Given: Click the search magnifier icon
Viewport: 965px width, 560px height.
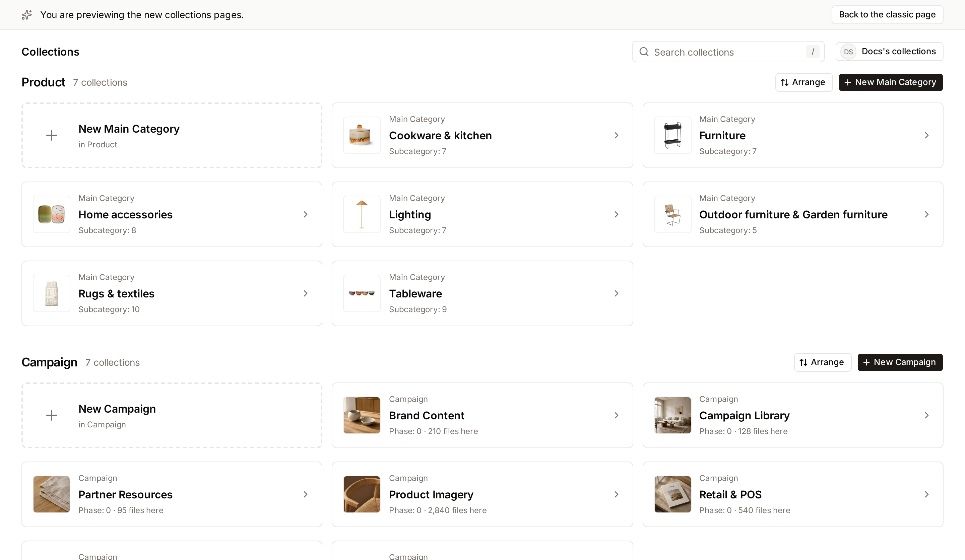Looking at the screenshot, I should (644, 52).
